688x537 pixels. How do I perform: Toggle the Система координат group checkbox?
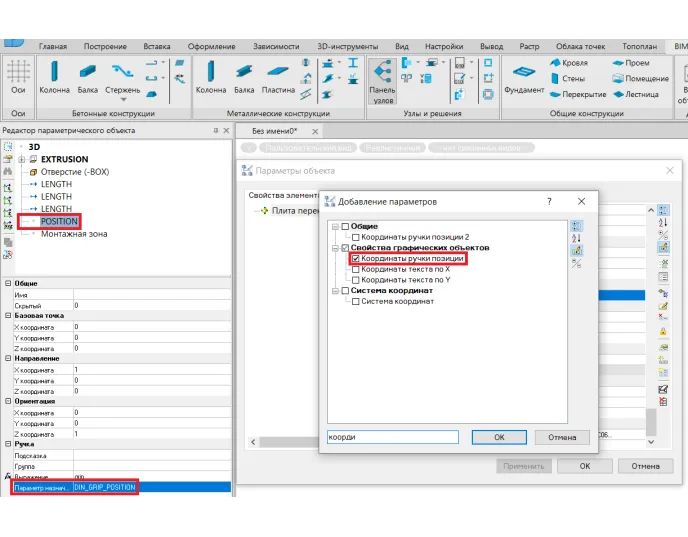point(345,290)
